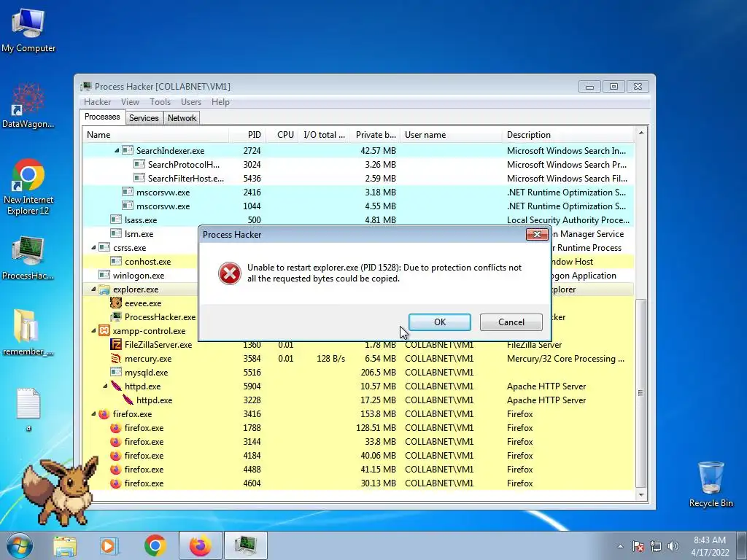Open New Internet Explorer 12 shortcut
747x560 pixels.
pyautogui.click(x=28, y=187)
